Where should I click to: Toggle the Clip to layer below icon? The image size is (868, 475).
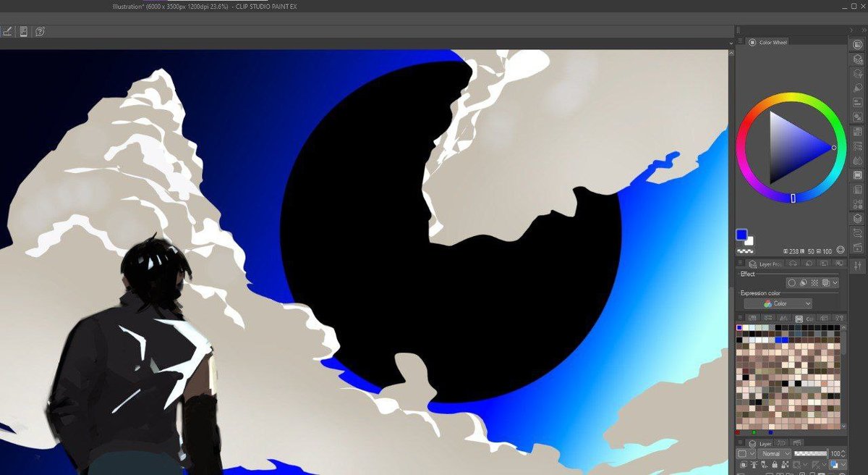744,465
